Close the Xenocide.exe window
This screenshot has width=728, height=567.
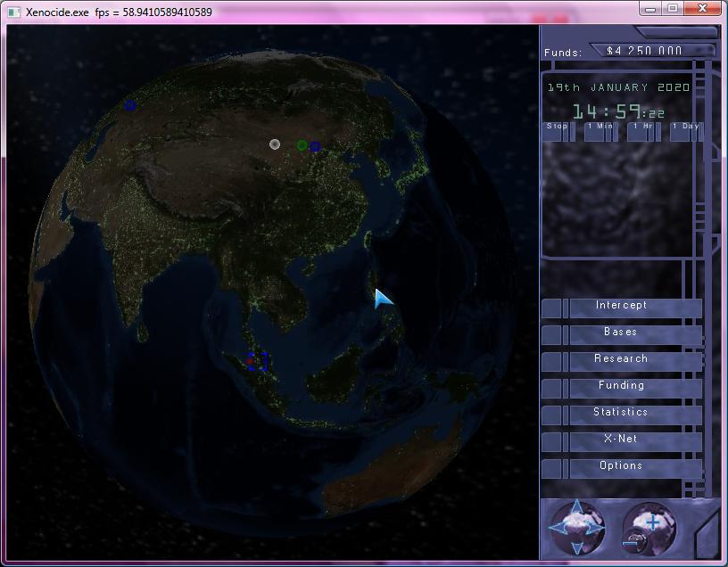(702, 9)
